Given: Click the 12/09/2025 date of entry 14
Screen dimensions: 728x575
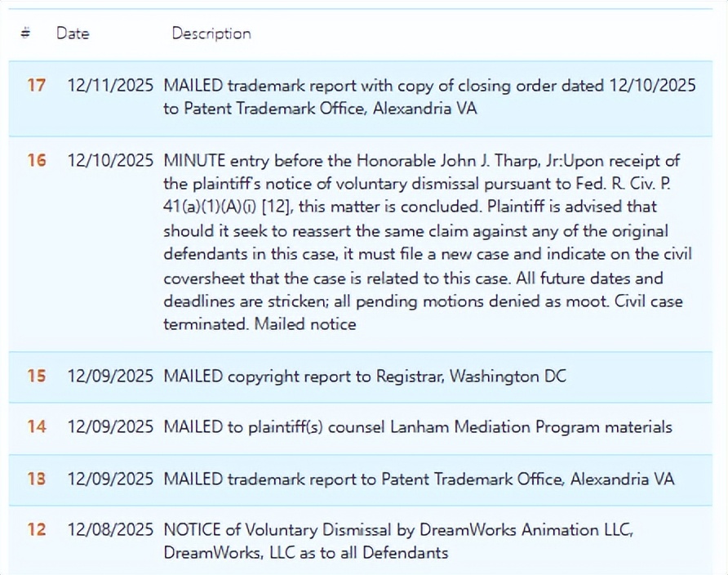Looking at the screenshot, I should click(110, 427).
